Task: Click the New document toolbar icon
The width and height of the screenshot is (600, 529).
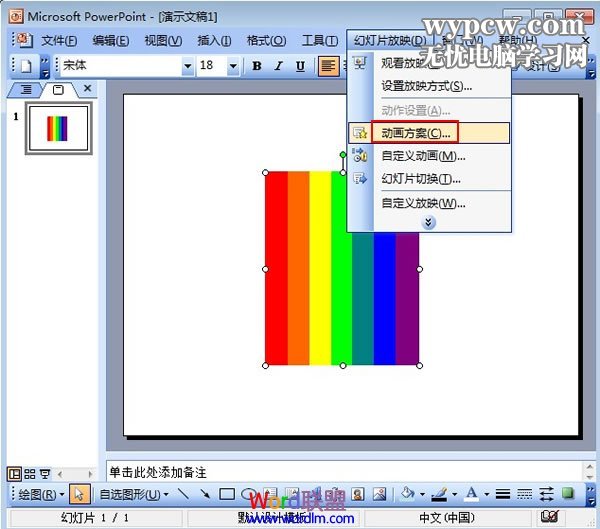Action: click(x=26, y=66)
